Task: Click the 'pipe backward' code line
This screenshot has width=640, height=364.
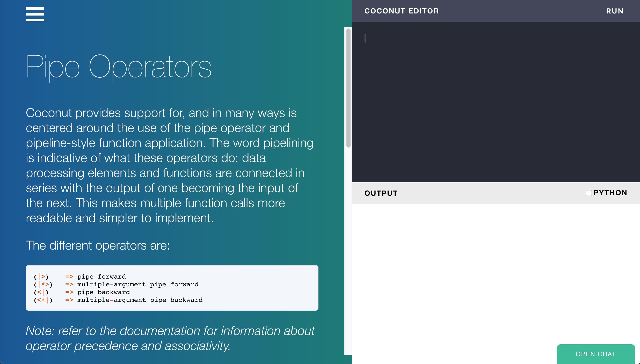Action: click(82, 292)
